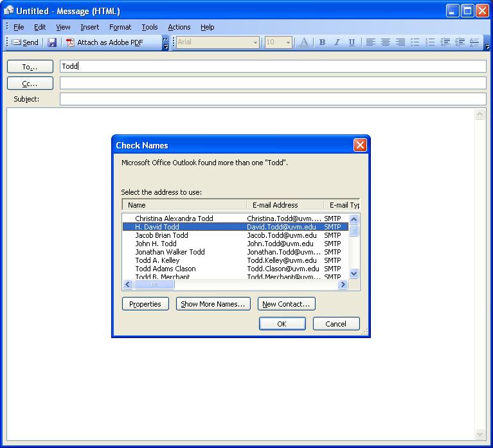Center the text alignment
493x448 pixels.
[x=386, y=42]
